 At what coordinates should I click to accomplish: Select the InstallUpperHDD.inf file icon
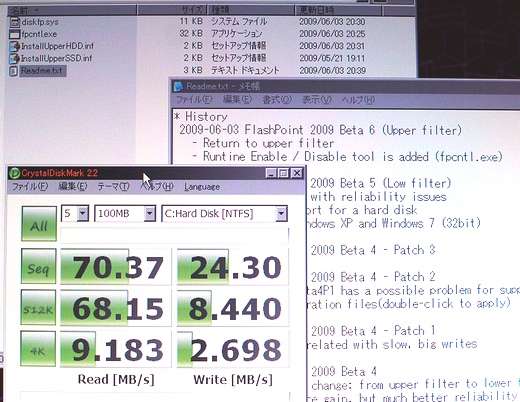coord(15,46)
